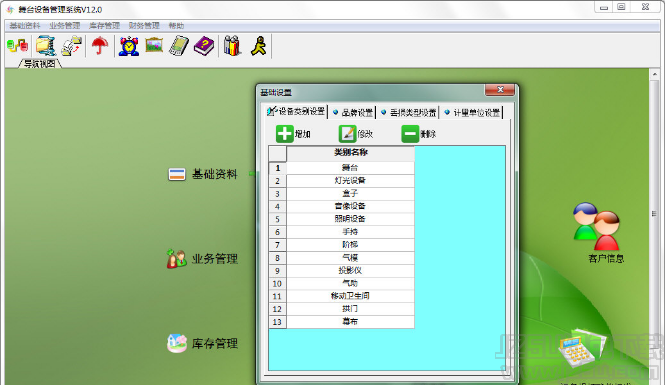This screenshot has height=385, width=665.
Task: Select the 导航视图 tab
Action: [x=40, y=64]
